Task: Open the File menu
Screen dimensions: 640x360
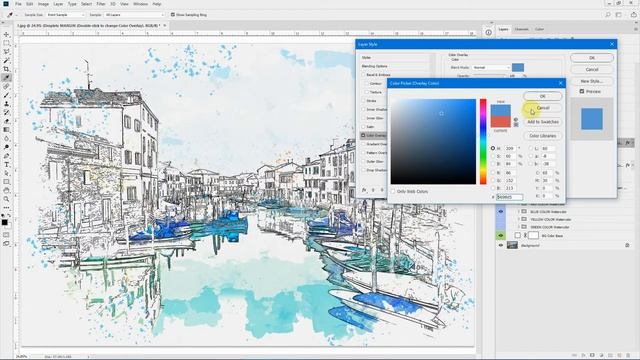Action: pyautogui.click(x=18, y=4)
